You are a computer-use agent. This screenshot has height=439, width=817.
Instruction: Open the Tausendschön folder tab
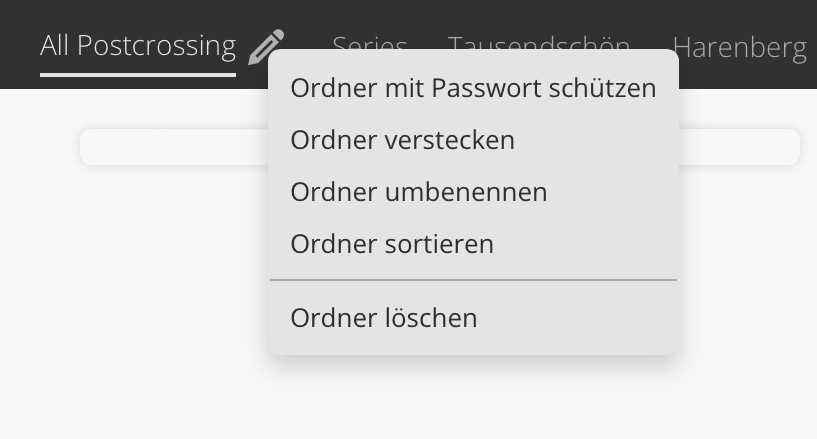pos(539,42)
